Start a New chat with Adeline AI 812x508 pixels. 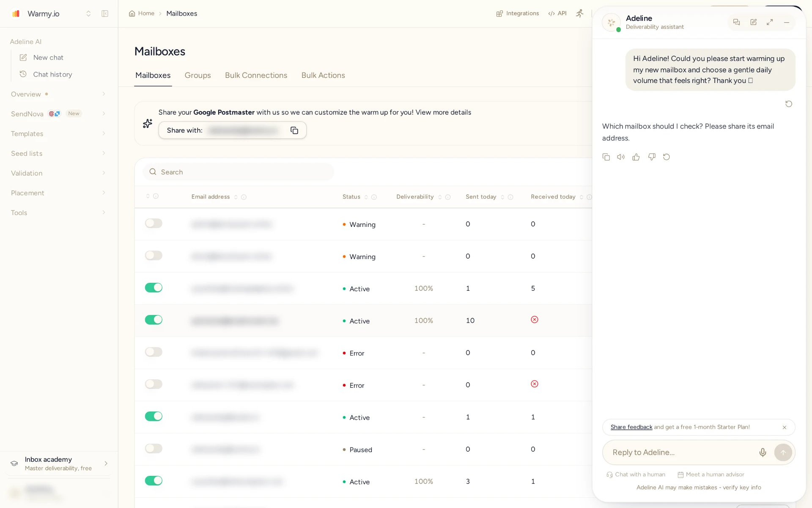point(48,58)
